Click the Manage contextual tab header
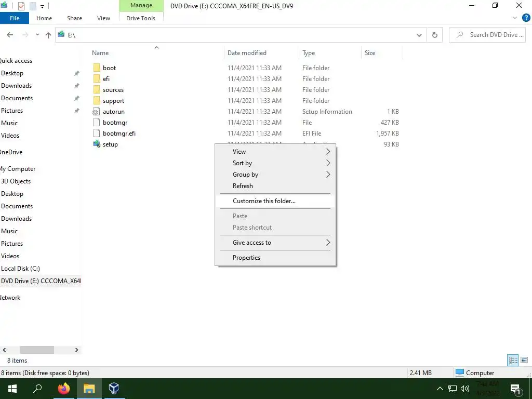This screenshot has height=399, width=532. pyautogui.click(x=141, y=5)
